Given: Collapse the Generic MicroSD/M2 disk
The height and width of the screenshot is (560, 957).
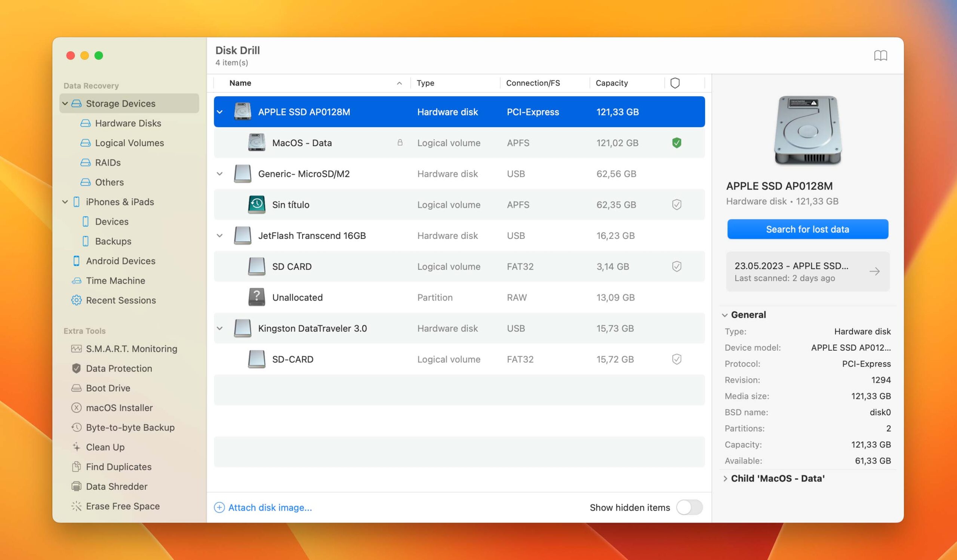Looking at the screenshot, I should tap(219, 173).
